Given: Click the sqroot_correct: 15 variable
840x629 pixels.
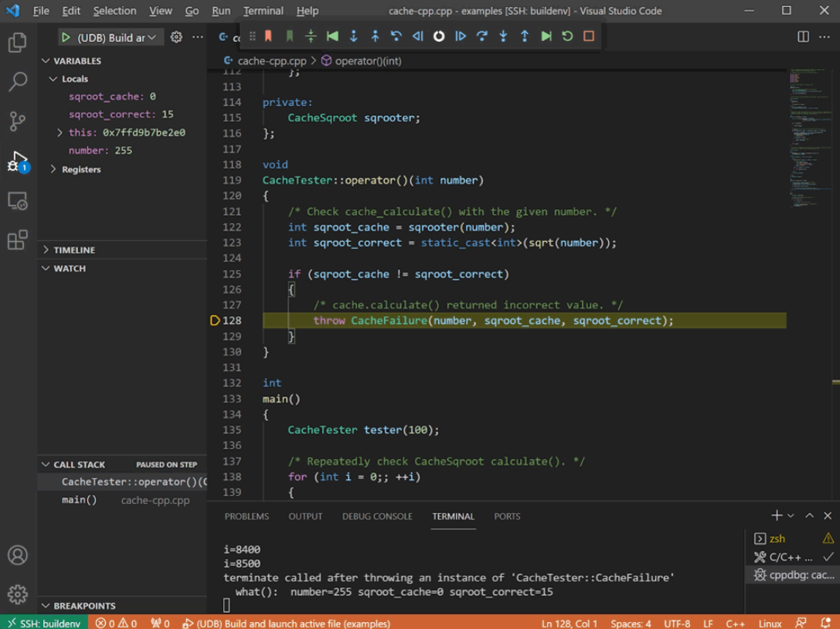Looking at the screenshot, I should [121, 114].
